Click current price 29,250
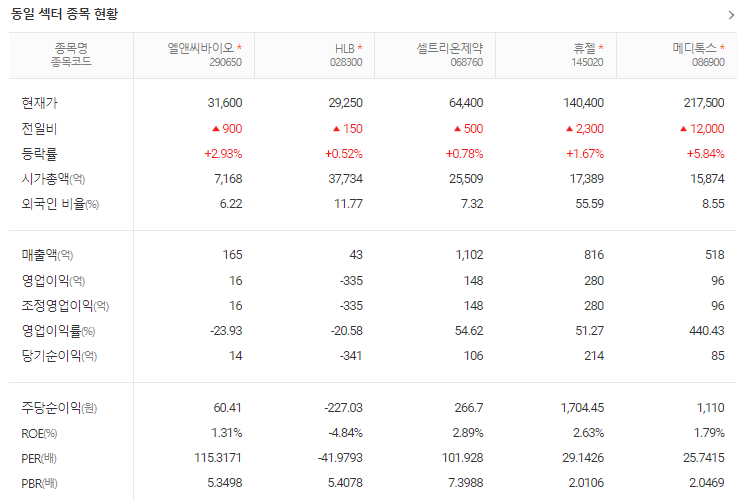 click(345, 103)
